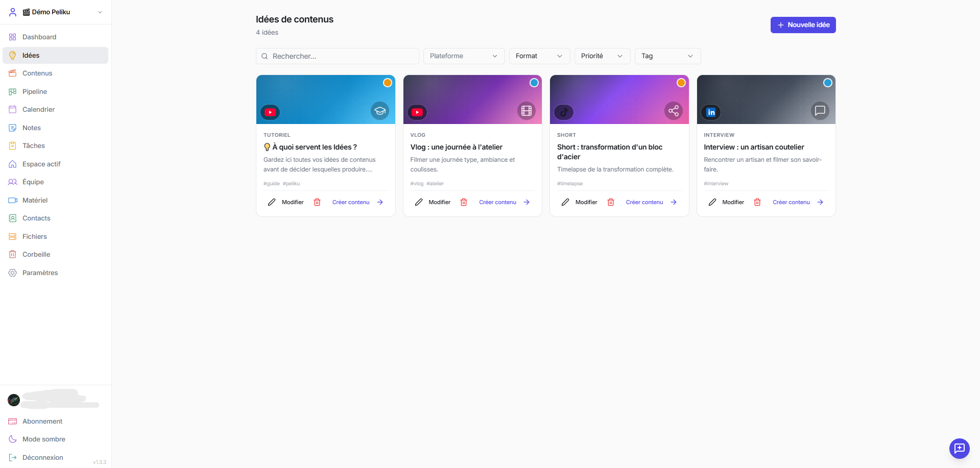Image resolution: width=980 pixels, height=468 pixels.
Task: Open the Contenus section
Action: pyautogui.click(x=55, y=73)
